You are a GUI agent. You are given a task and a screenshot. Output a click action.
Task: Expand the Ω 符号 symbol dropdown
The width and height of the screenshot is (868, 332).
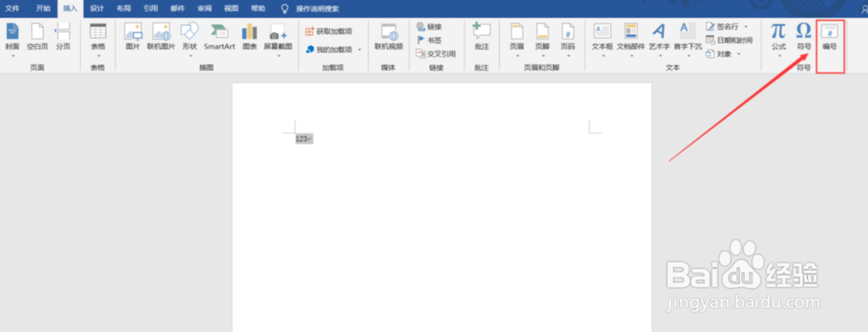coord(804,55)
